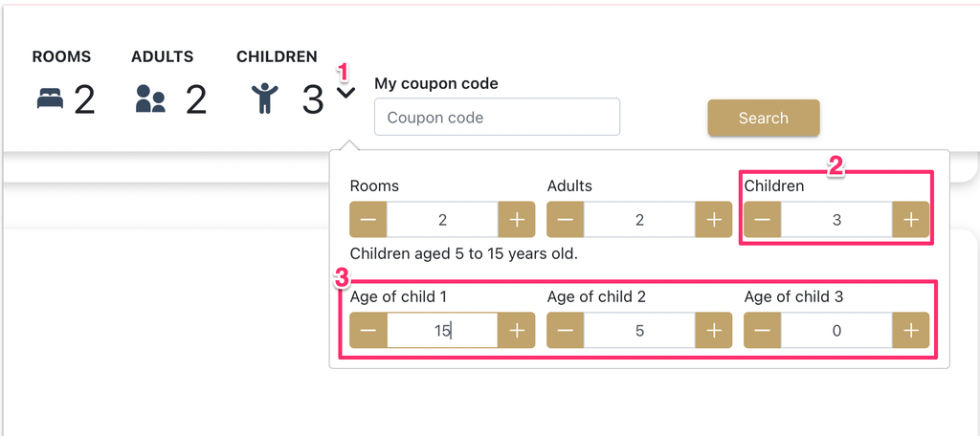Screen dimensions: 980x436
Task: Increase the Adults count with plus
Action: tap(714, 219)
